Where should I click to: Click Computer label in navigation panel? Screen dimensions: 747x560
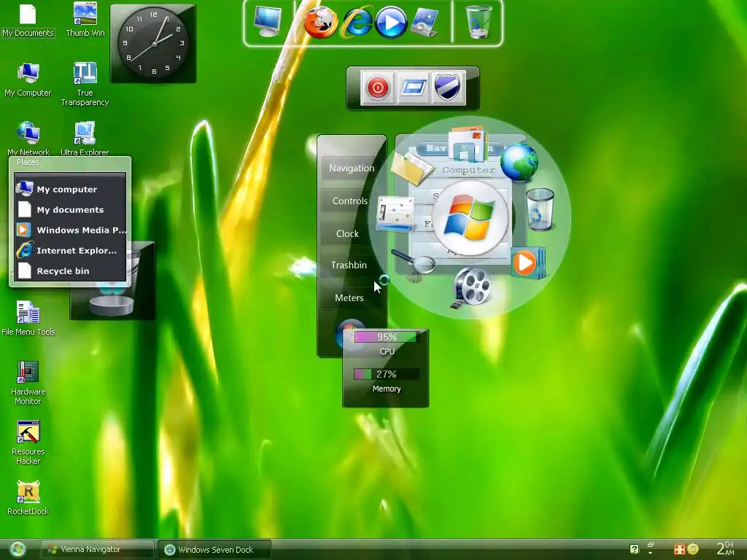pos(468,170)
